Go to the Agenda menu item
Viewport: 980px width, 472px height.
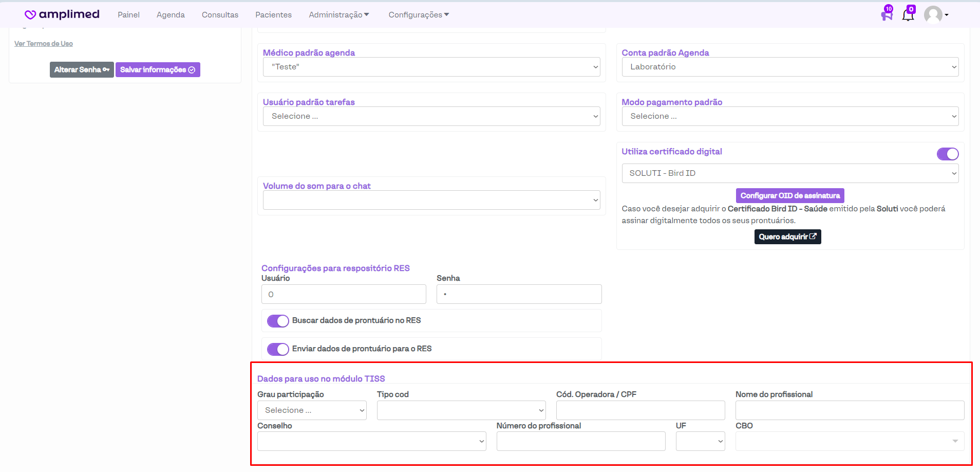171,15
